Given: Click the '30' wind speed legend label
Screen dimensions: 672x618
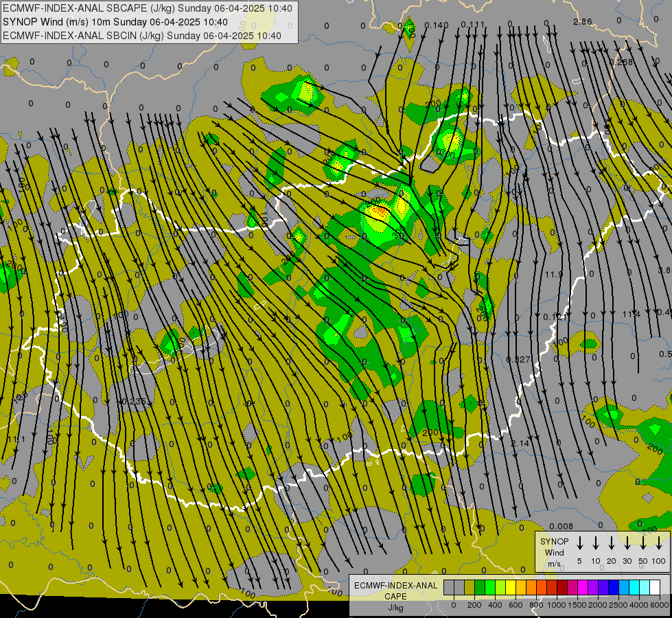Looking at the screenshot, I should pos(627,561).
